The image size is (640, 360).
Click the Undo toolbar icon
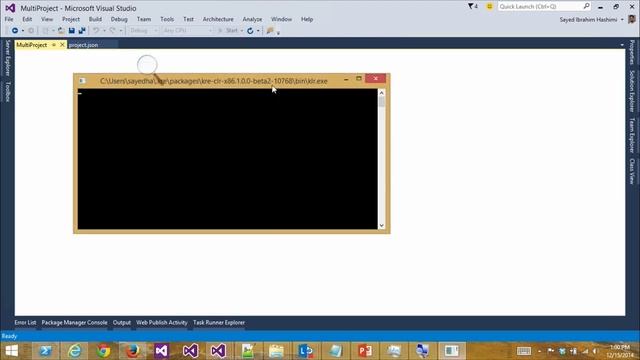point(96,31)
